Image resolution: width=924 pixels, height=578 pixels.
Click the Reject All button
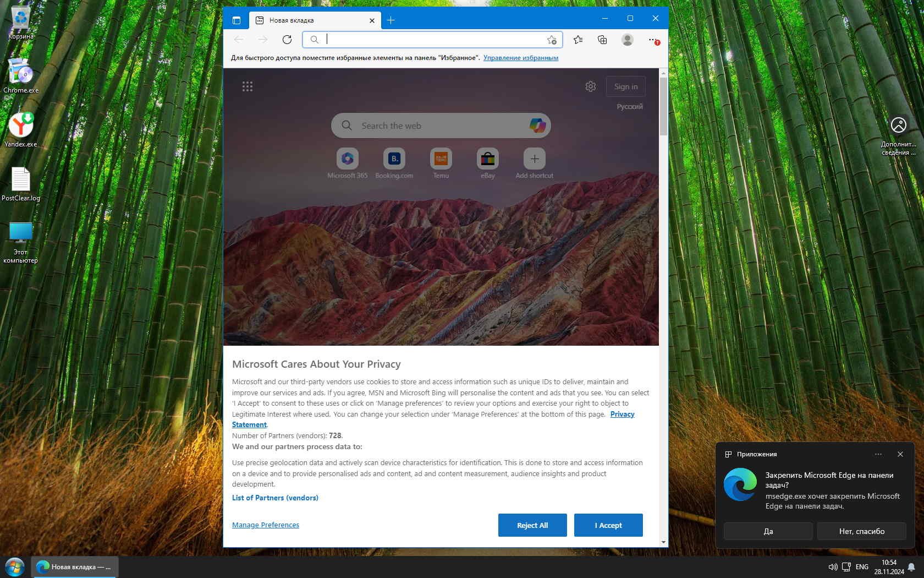pyautogui.click(x=532, y=525)
